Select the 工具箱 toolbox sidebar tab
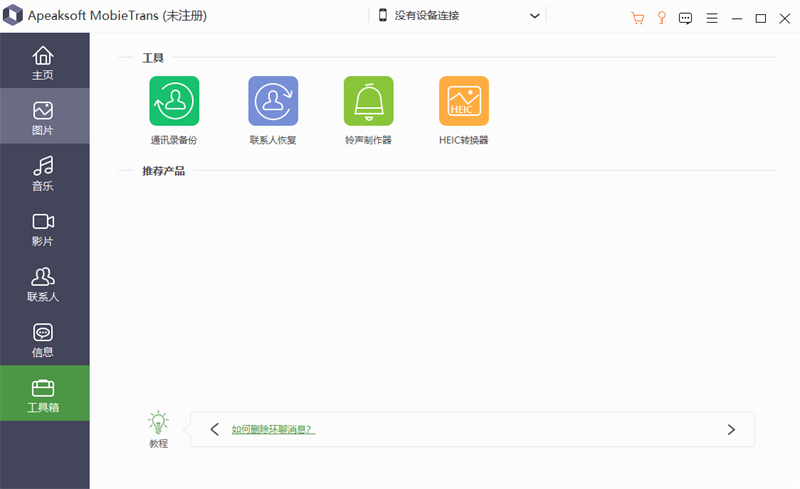The width and height of the screenshot is (800, 489). [44, 393]
